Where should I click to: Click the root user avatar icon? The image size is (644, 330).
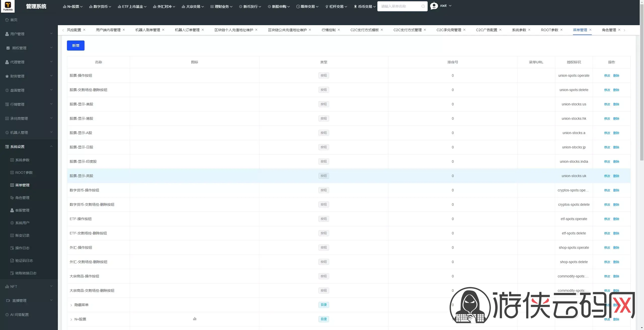point(434,6)
